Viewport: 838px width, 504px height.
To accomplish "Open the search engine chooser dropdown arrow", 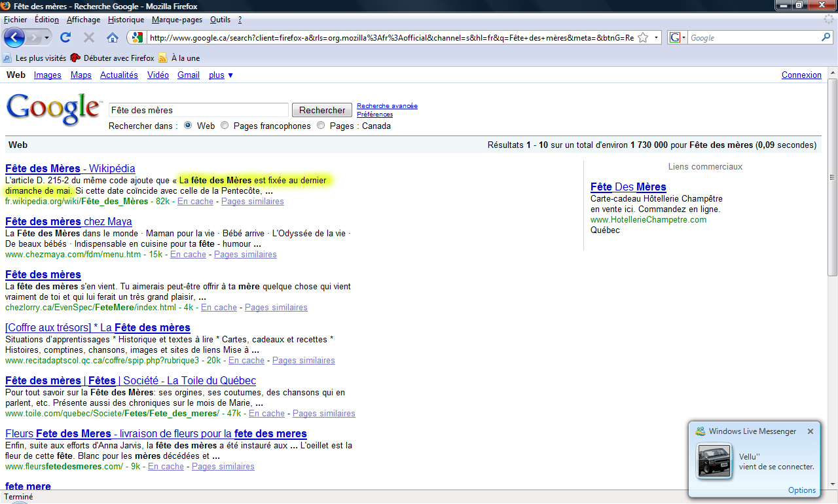I will point(684,38).
